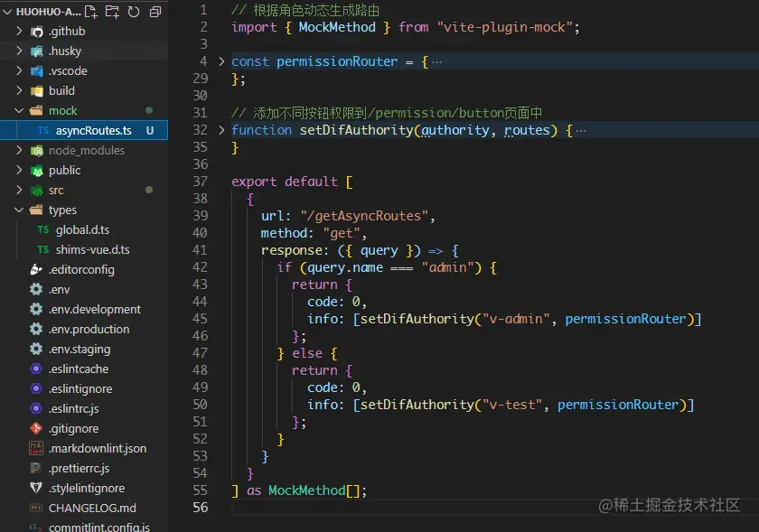Click the .stylelintignore file icon

click(36, 488)
